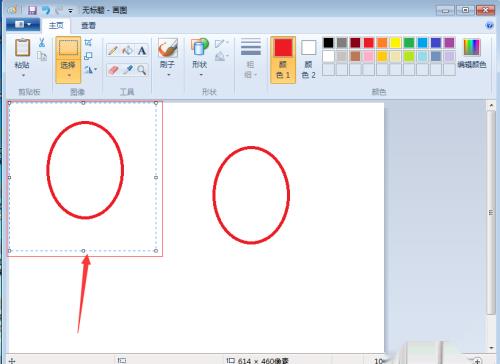Image resolution: width=500 pixels, height=364 pixels.
Task: Activate Color 2 (颜色 2) selector
Action: click(x=308, y=60)
